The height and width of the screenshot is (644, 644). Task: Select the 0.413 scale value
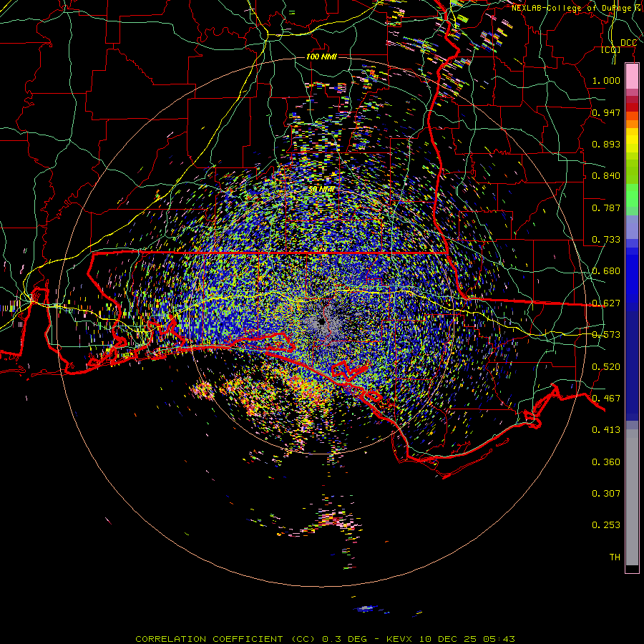tap(606, 430)
